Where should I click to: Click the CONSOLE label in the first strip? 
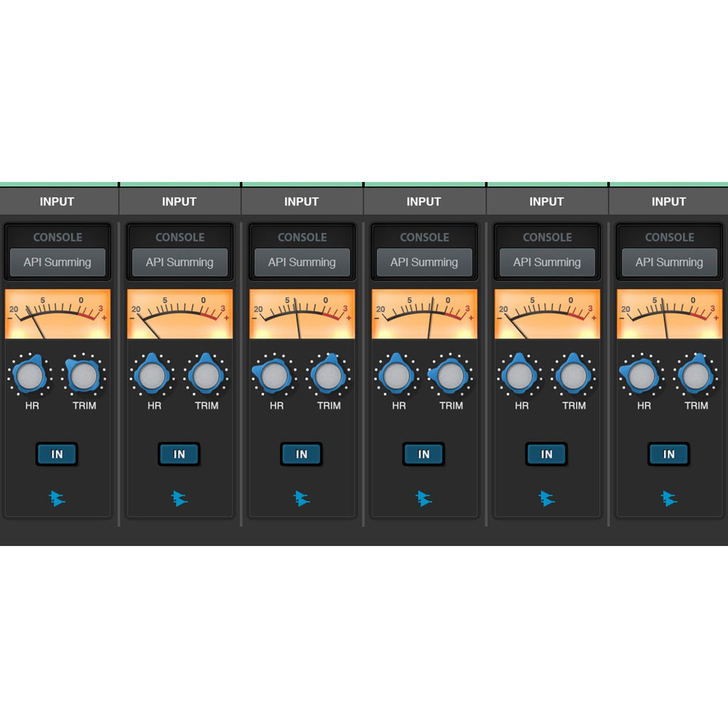point(58,237)
